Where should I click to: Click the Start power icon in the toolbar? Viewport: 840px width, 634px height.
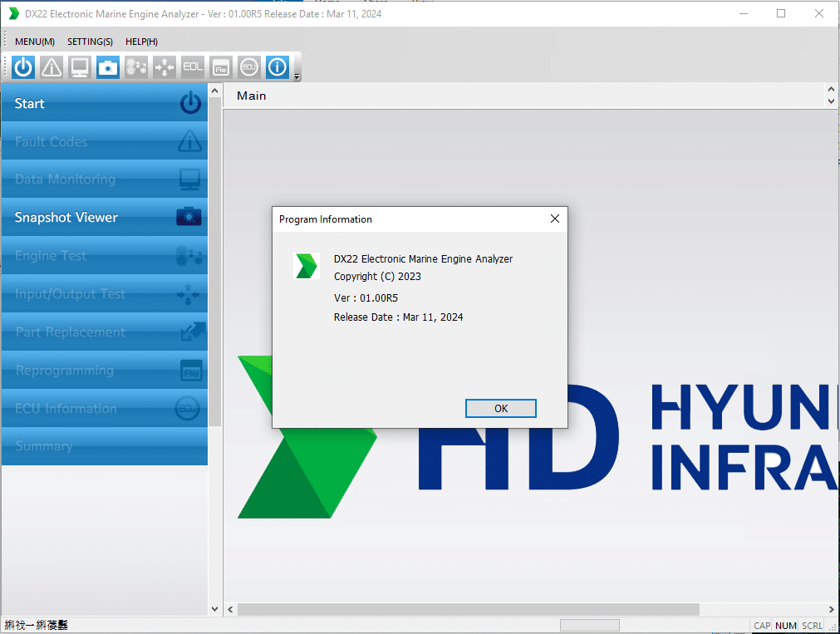[23, 67]
